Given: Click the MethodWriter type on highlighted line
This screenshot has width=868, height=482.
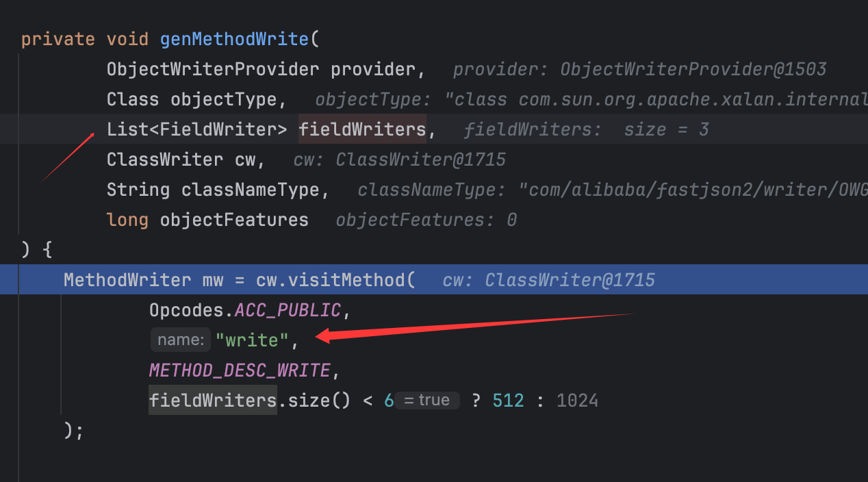Looking at the screenshot, I should (x=127, y=280).
